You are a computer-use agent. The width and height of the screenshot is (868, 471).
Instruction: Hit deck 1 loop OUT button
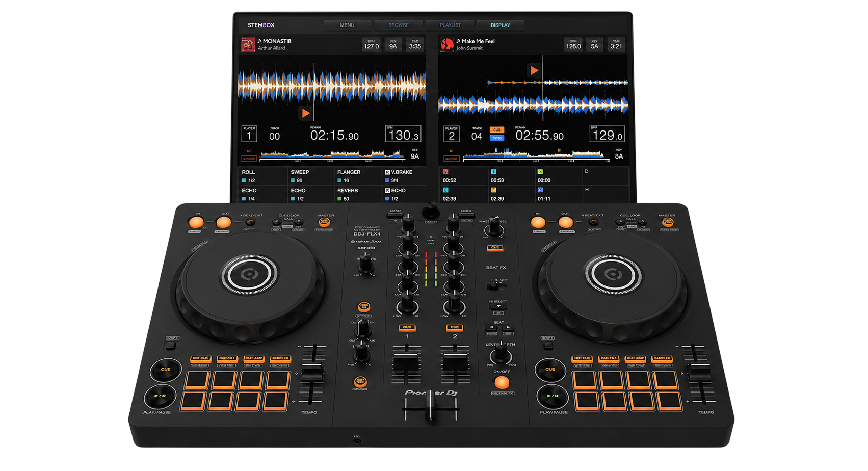coord(223,222)
